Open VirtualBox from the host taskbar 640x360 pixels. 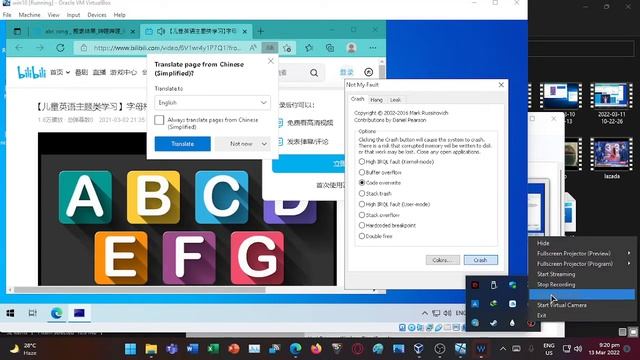(419, 349)
